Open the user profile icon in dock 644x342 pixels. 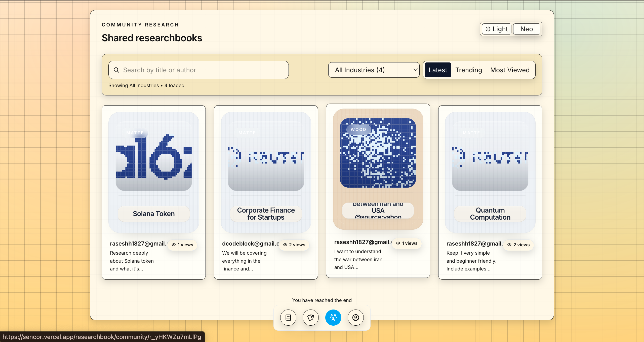click(355, 318)
